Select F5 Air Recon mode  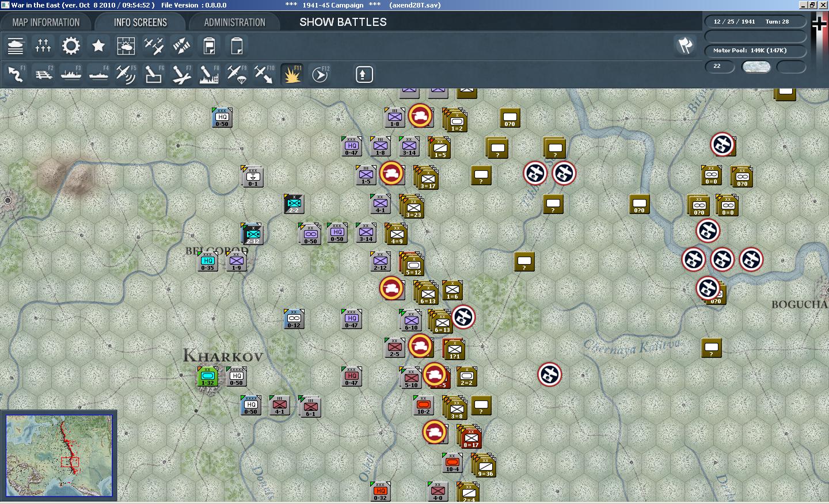click(126, 74)
